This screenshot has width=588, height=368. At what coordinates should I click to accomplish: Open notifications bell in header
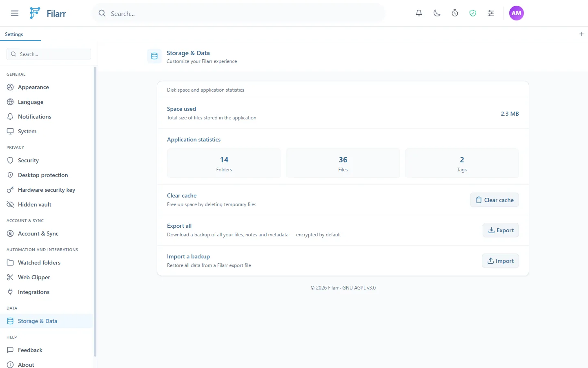coord(419,13)
